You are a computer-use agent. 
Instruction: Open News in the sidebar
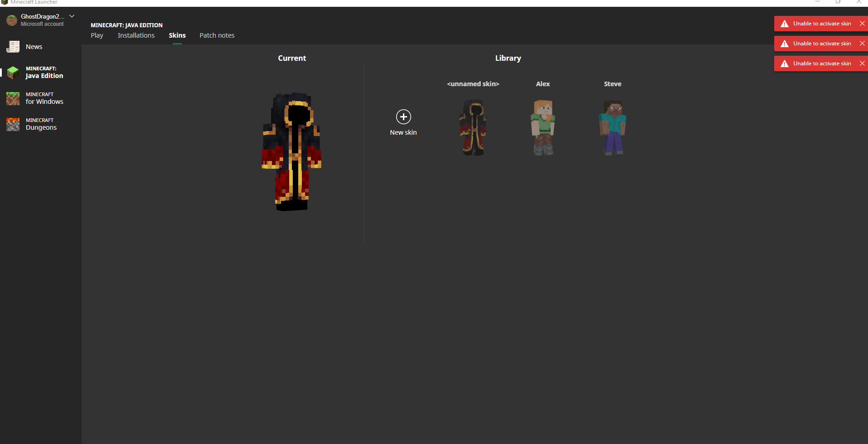pyautogui.click(x=41, y=47)
